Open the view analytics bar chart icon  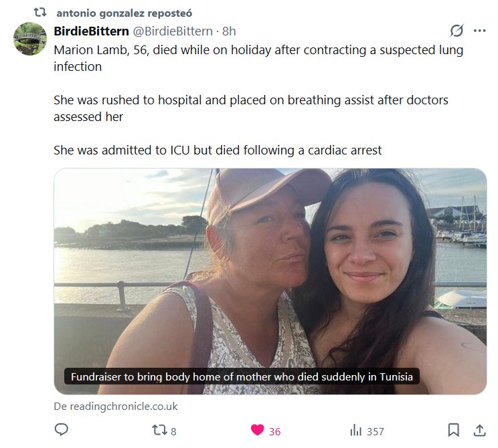pyautogui.click(x=356, y=431)
